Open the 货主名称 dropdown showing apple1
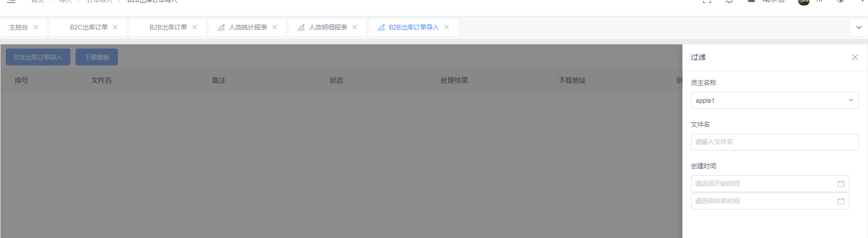The width and height of the screenshot is (868, 238). pyautogui.click(x=774, y=100)
